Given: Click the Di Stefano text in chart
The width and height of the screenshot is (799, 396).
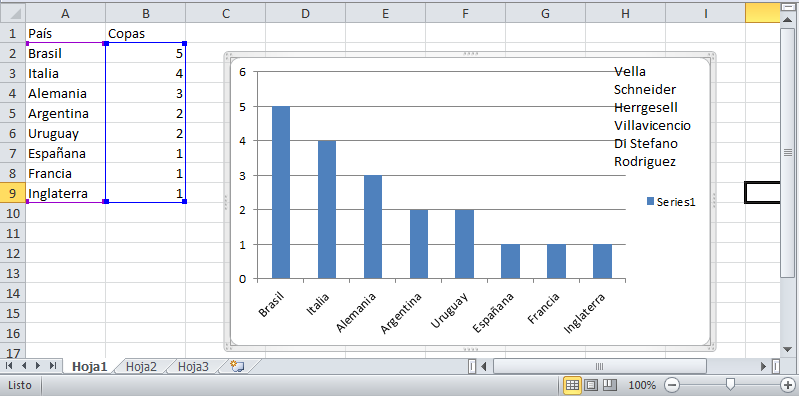Looking at the screenshot, I should [646, 144].
